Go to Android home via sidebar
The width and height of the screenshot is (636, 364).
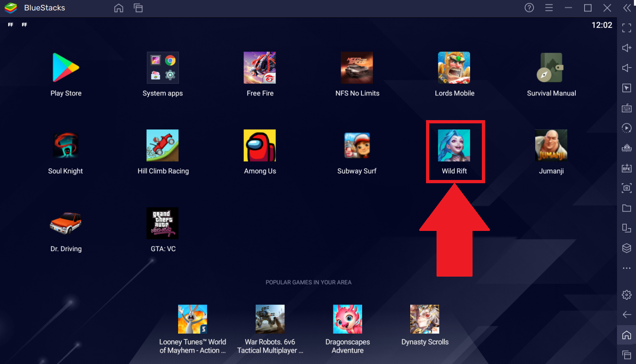[627, 335]
